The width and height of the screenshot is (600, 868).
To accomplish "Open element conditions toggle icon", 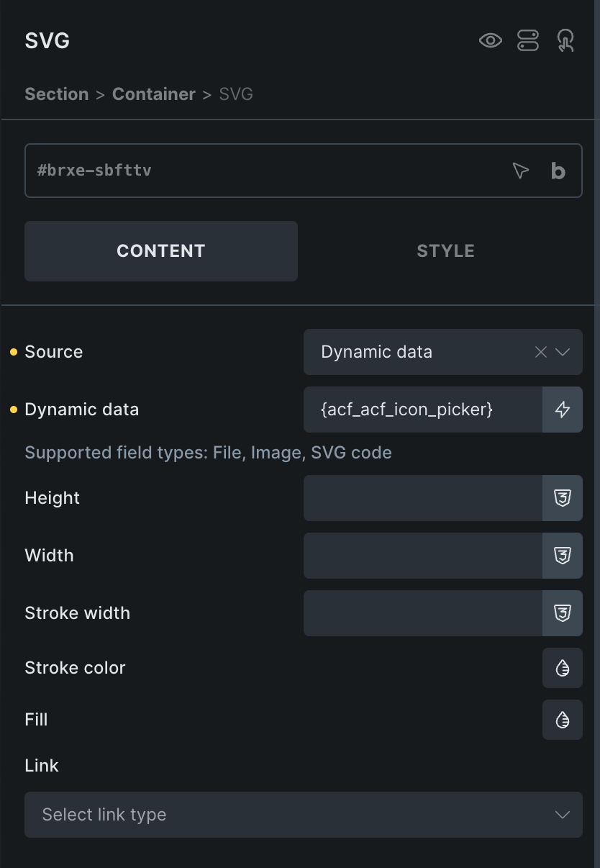I will click(528, 40).
